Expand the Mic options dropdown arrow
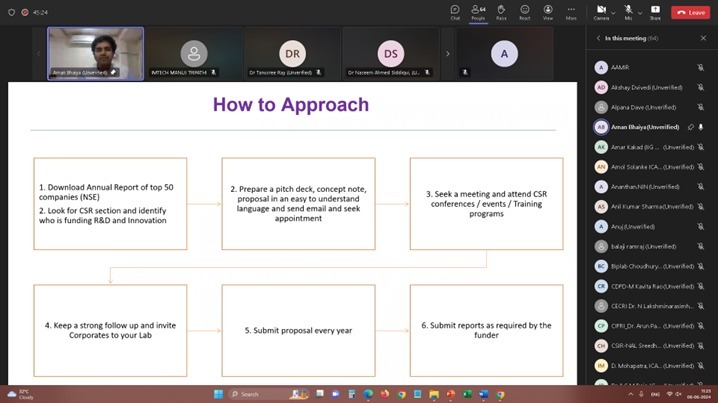Image resolution: width=718 pixels, height=403 pixels. pos(639,11)
